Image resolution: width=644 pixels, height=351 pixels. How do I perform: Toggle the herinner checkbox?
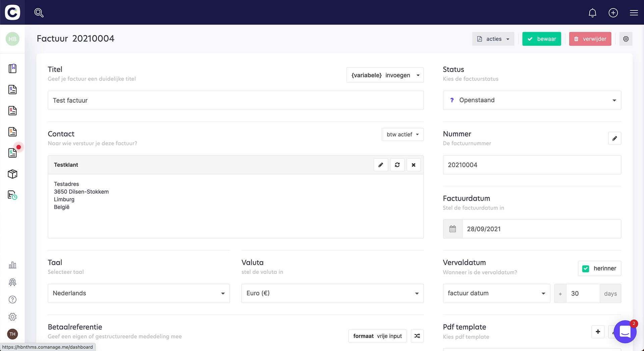pos(586,269)
